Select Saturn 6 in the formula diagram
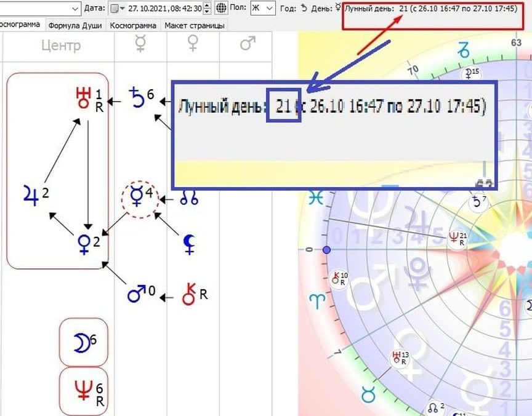532x416 pixels. (142, 97)
